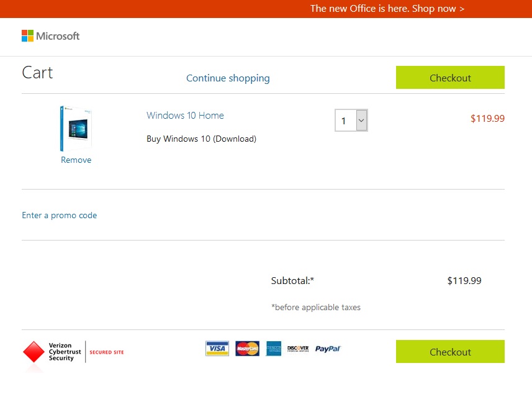Open the Continue shopping link

228,78
